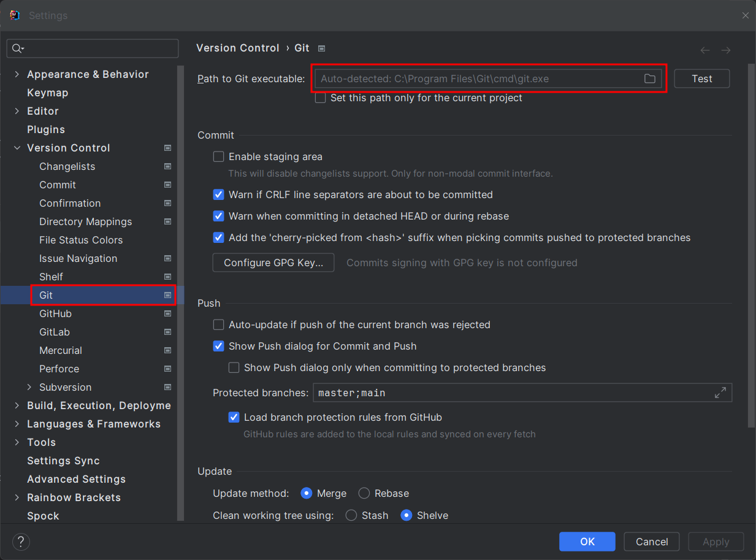
Task: Click project icon next to GitLab row
Action: pos(167,332)
